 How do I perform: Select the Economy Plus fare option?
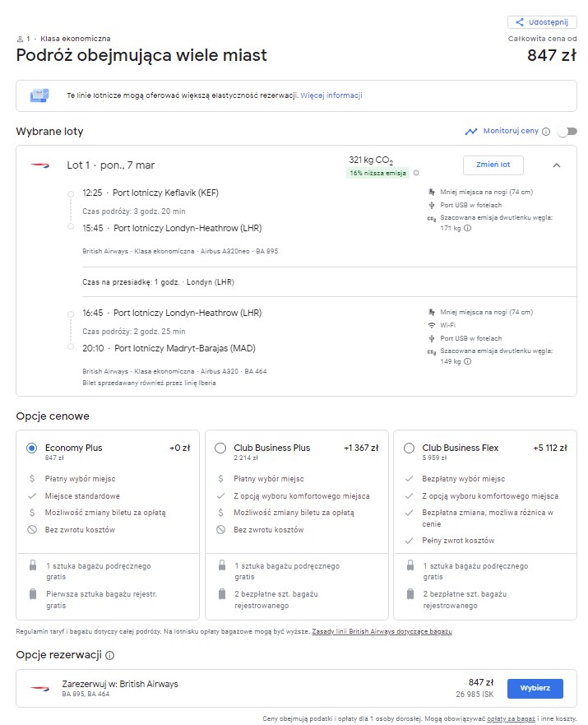click(x=31, y=448)
